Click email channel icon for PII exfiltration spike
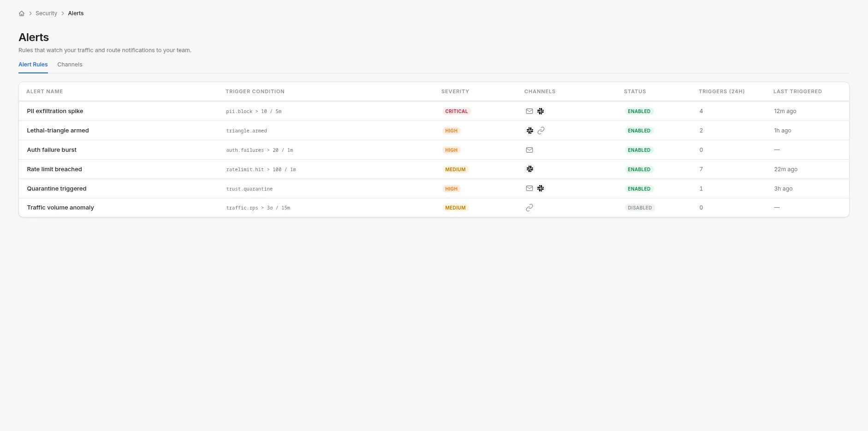Image resolution: width=868 pixels, height=431 pixels. (529, 111)
